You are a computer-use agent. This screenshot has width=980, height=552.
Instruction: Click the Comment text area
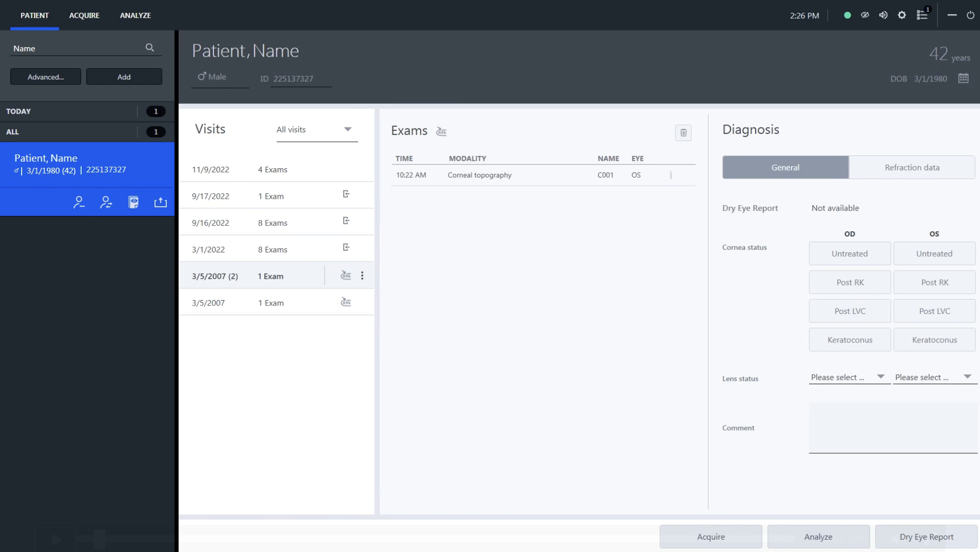893,428
